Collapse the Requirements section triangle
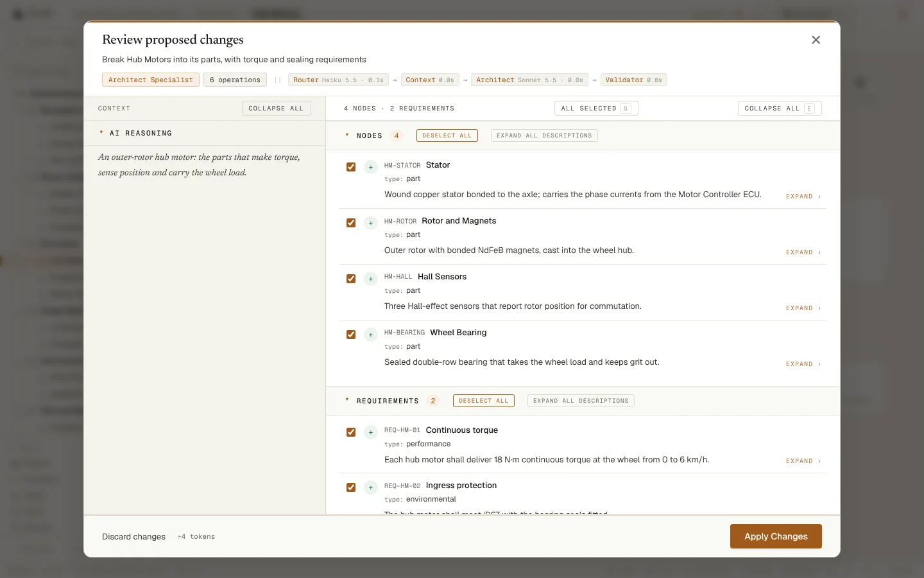This screenshot has width=924, height=578. [347, 400]
